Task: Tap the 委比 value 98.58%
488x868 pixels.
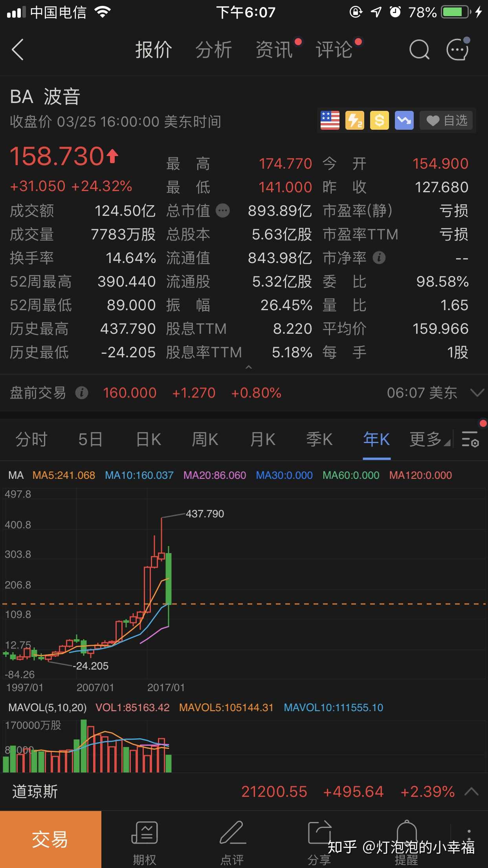Action: pyautogui.click(x=442, y=281)
